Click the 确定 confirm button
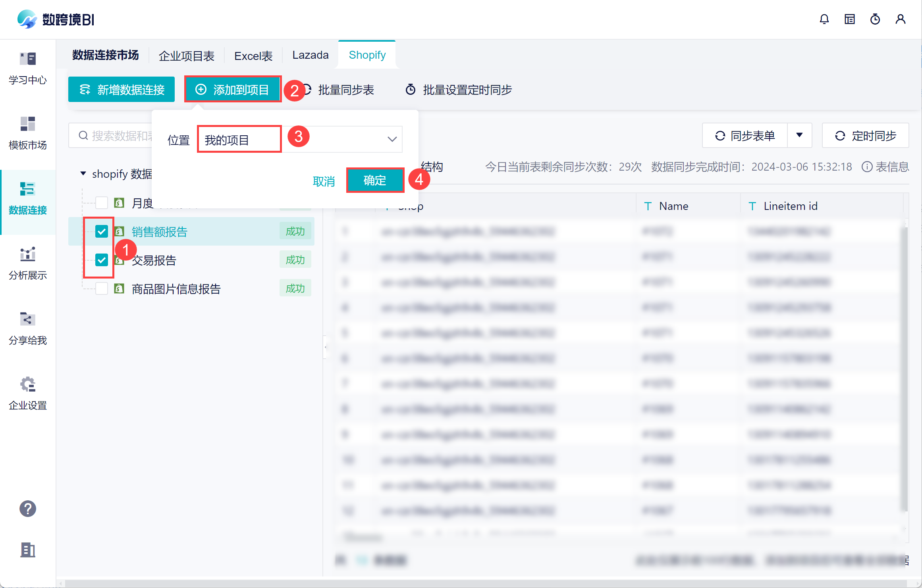922x588 pixels. [375, 181]
